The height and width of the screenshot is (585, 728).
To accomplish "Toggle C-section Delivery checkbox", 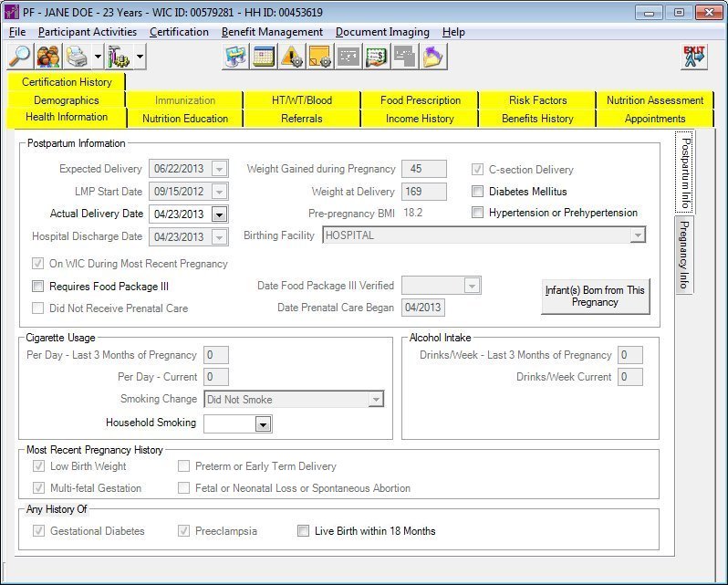I will [477, 170].
